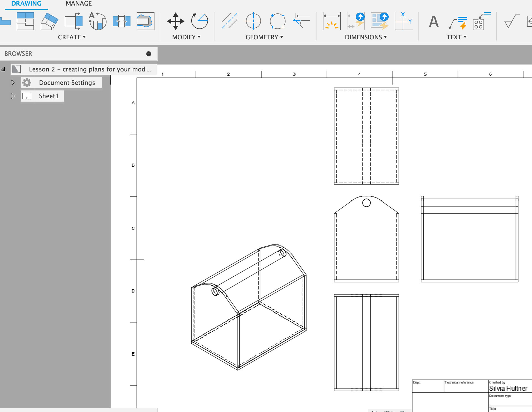This screenshot has height=412, width=532.
Task: Select the Break View tool
Action: 121,21
